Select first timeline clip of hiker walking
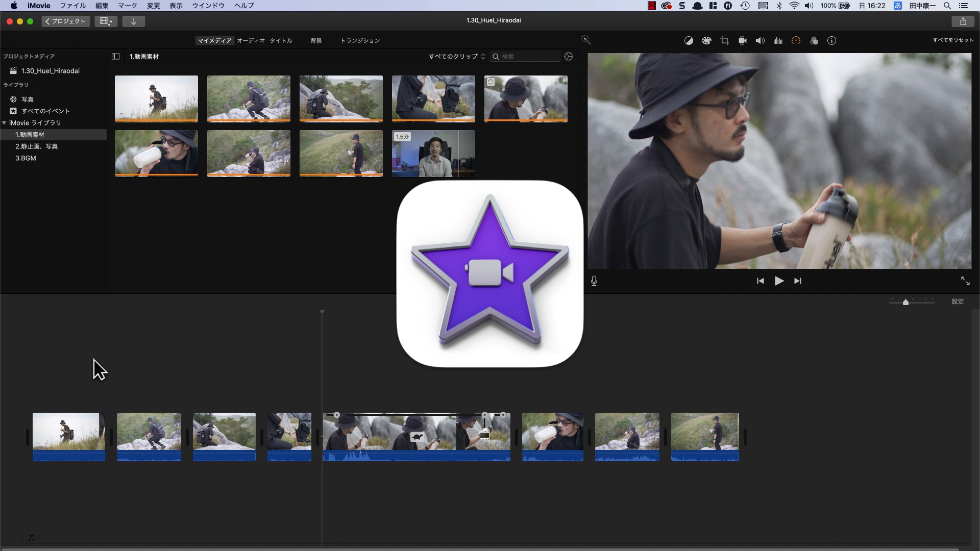Viewport: 980px width, 551px height. click(x=69, y=437)
